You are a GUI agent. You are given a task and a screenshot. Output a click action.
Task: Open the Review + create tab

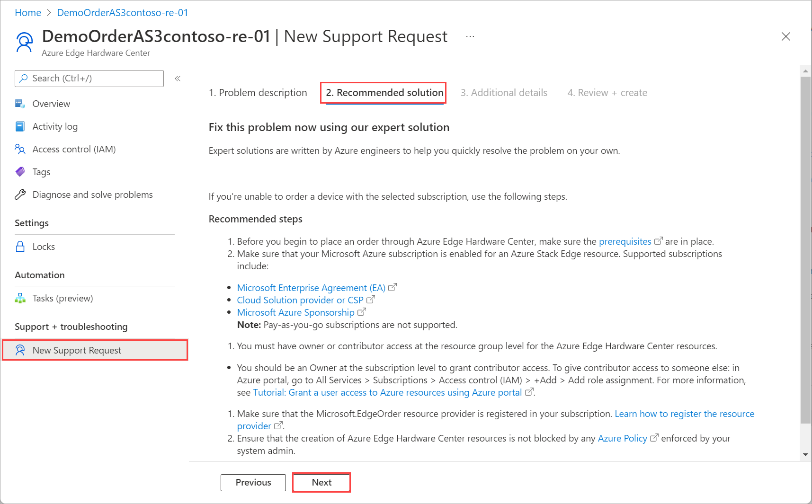pos(607,92)
